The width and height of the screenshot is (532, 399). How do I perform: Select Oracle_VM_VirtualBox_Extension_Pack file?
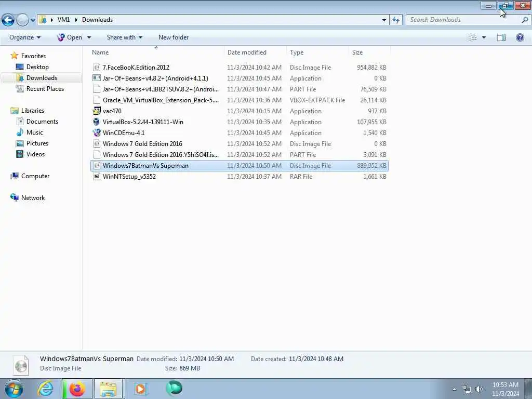point(239,100)
